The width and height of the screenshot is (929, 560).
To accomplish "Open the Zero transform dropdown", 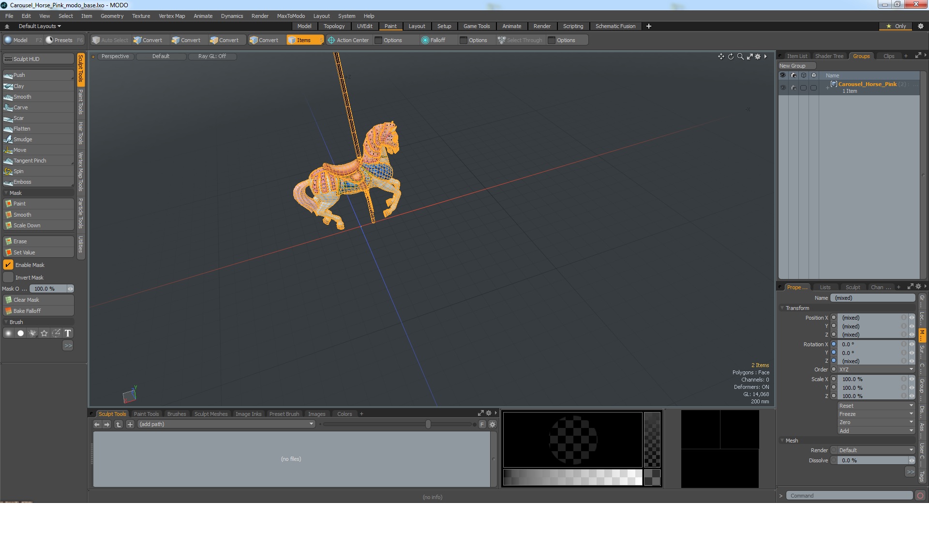I will click(x=876, y=422).
